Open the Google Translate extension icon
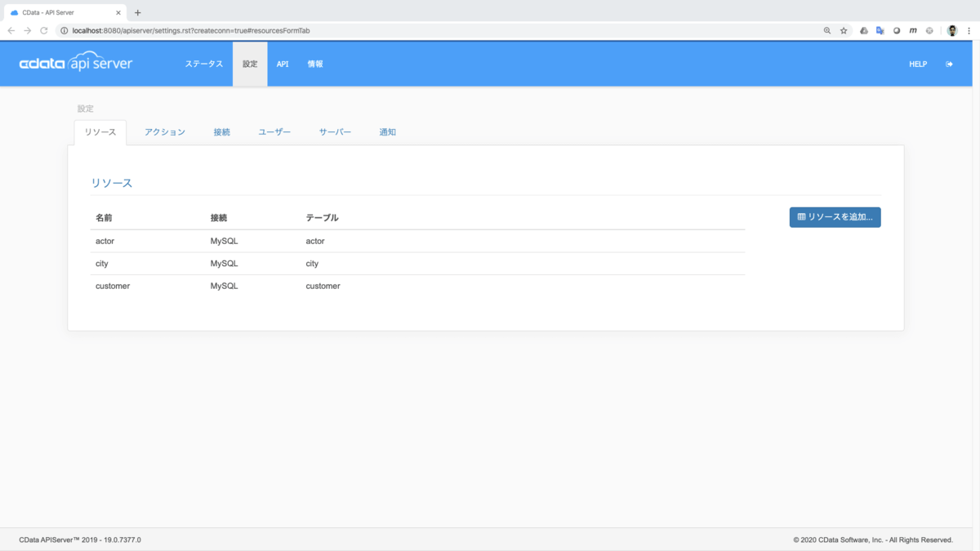Image resolution: width=980 pixels, height=551 pixels. pyautogui.click(x=880, y=30)
